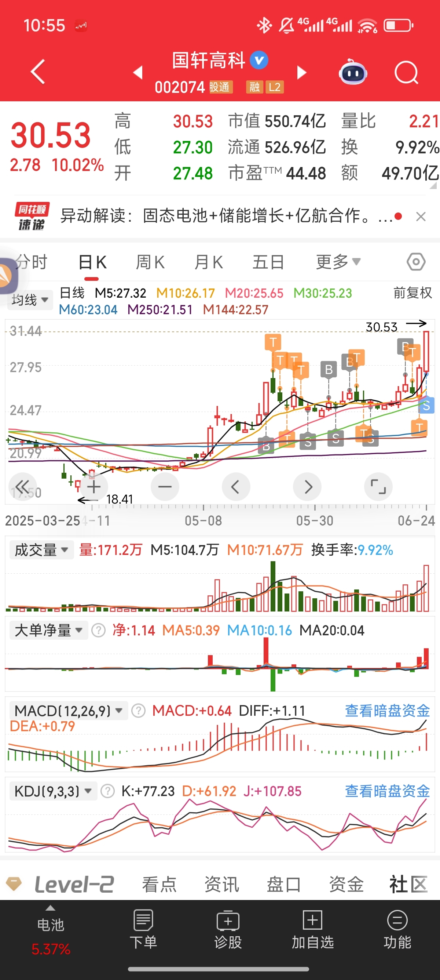The image size is (440, 980).
Task: Select the 月K chart tab
Action: (209, 262)
